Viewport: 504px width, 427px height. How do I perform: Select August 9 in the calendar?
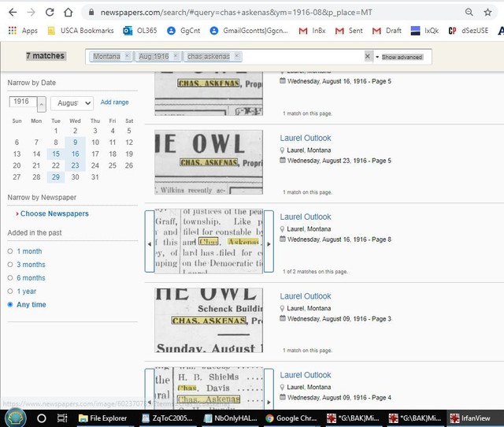tap(76, 143)
